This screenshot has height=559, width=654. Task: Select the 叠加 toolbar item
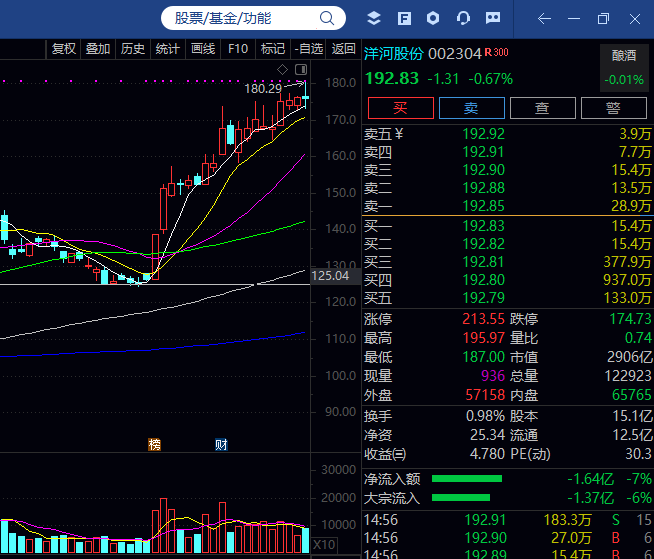click(x=98, y=49)
